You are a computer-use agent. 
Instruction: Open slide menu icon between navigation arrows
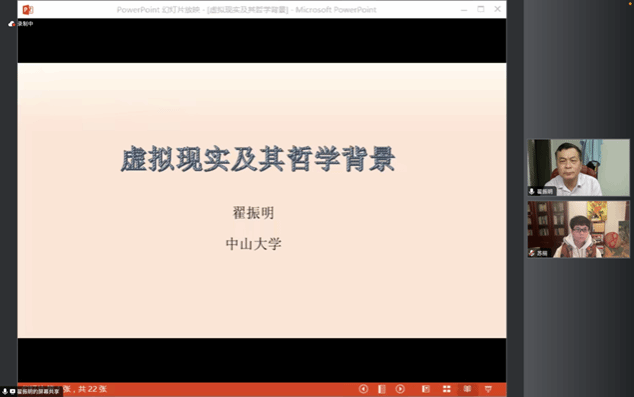coord(382,389)
